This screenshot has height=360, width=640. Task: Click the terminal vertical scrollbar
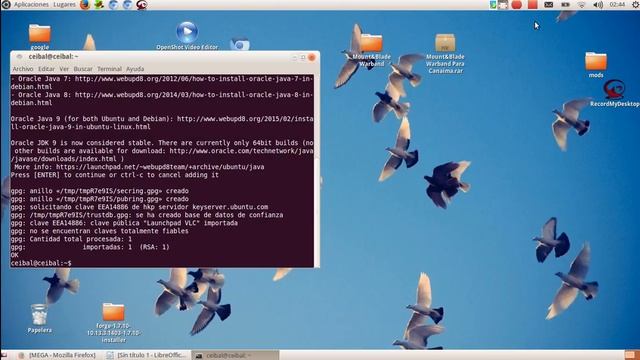317,171
